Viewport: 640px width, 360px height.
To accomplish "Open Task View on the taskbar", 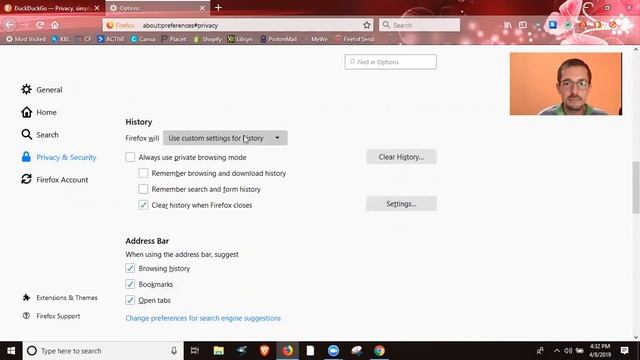I will (x=195, y=351).
